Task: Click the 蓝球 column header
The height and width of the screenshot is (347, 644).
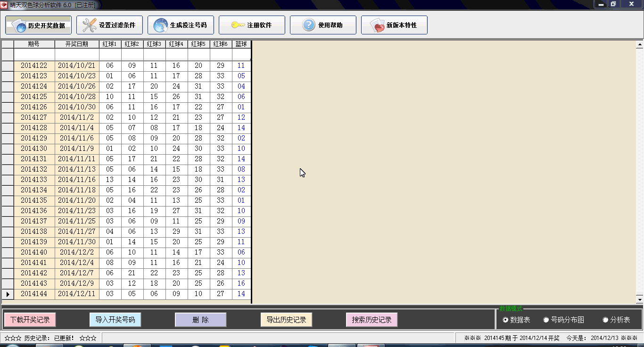Action: [241, 44]
